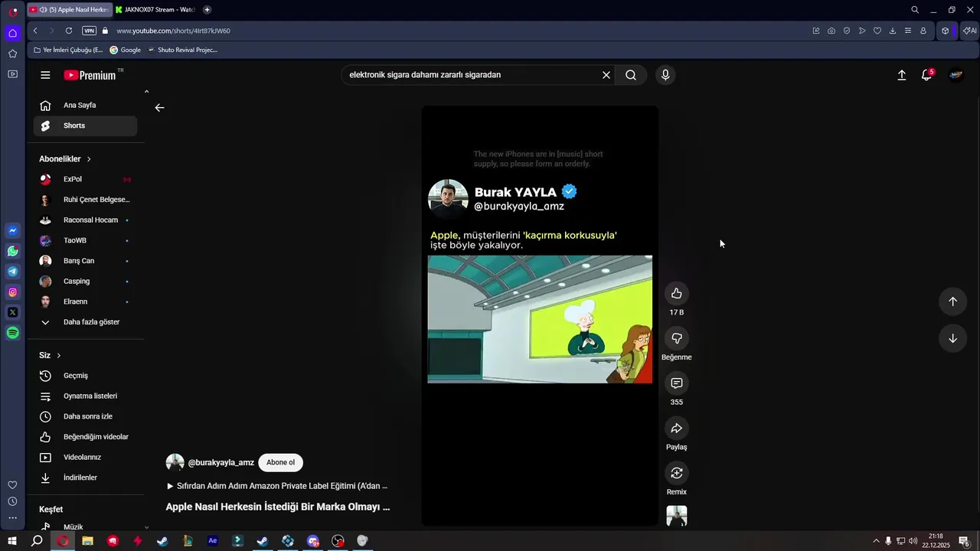The height and width of the screenshot is (551, 980).
Task: Mute the audio on the Apple tab
Action: coord(43,10)
